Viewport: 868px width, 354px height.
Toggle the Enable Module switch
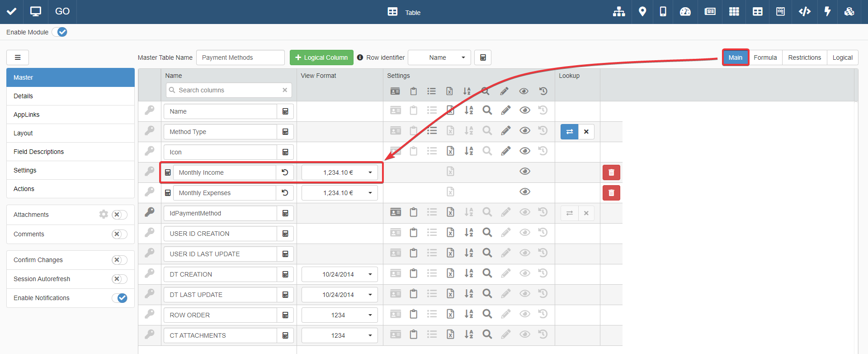coord(60,32)
